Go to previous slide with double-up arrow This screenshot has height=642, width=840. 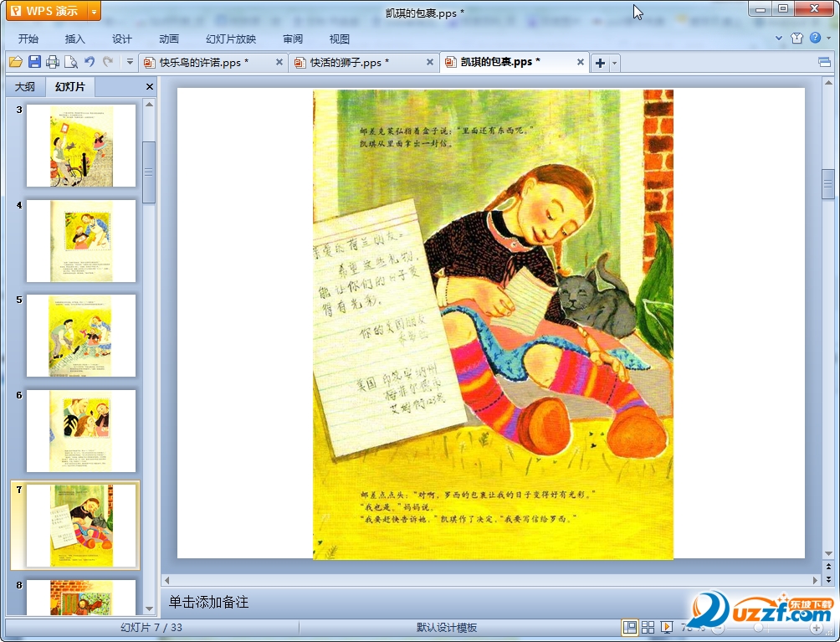828,566
